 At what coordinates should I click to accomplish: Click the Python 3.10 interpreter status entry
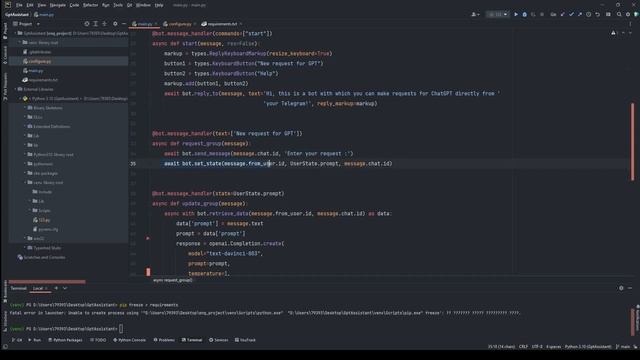[x=588, y=347]
